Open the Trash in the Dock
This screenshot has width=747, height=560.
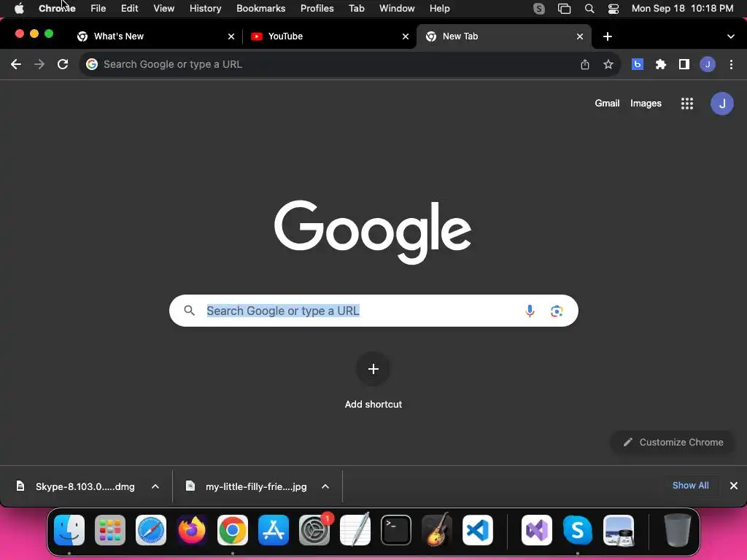(x=678, y=530)
